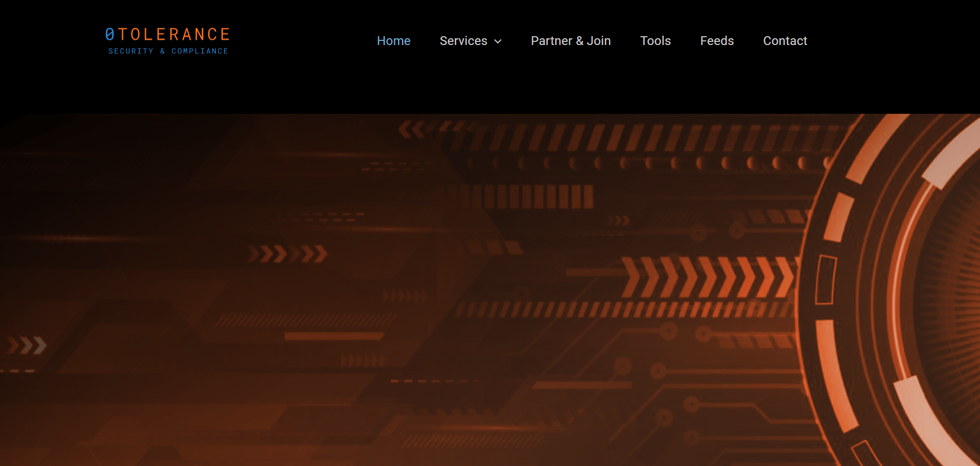Open the 0Tolerance logo homepage link
980x466 pixels.
pyautogui.click(x=167, y=41)
